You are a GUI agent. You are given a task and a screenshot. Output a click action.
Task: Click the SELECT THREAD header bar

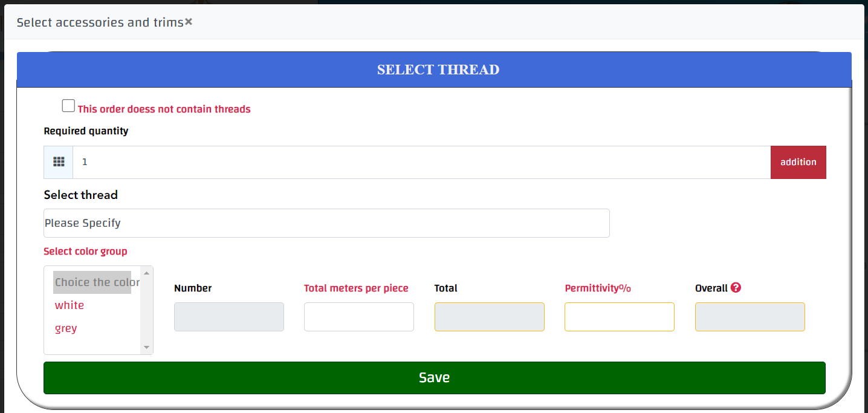pyautogui.click(x=434, y=70)
